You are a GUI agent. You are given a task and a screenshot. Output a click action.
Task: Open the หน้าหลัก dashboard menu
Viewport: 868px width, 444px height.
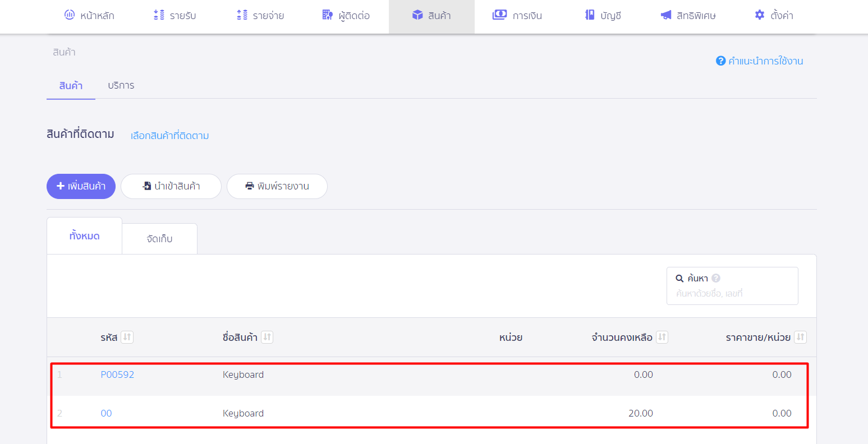(x=89, y=16)
